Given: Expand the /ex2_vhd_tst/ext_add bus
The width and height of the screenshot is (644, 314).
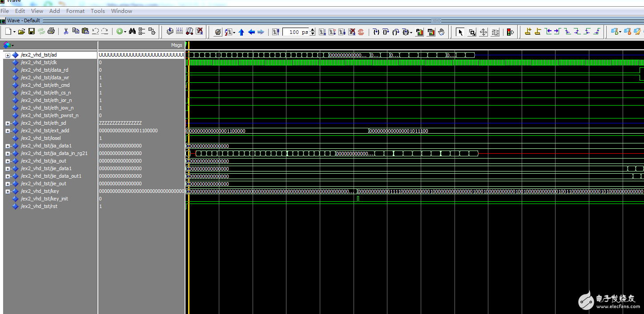Looking at the screenshot, I should point(8,131).
